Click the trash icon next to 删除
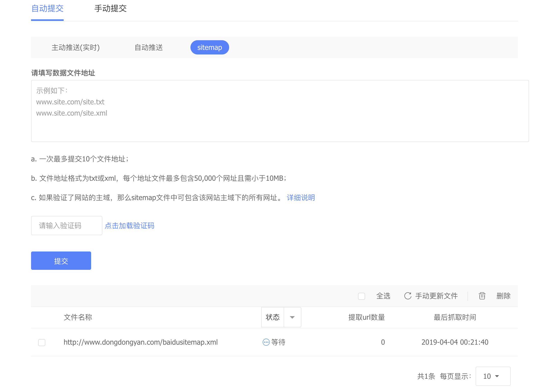 click(481, 296)
